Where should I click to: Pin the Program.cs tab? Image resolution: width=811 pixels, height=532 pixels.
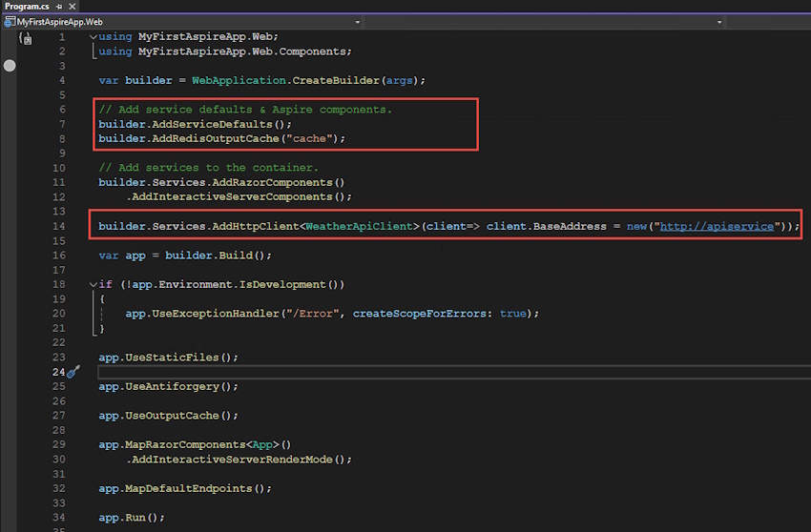coord(59,7)
